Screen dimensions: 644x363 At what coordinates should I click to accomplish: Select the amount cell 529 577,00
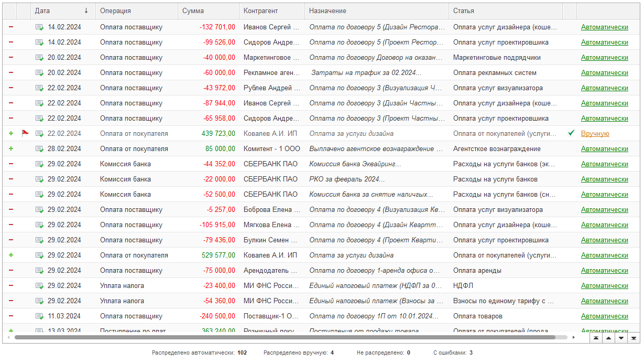pos(209,255)
